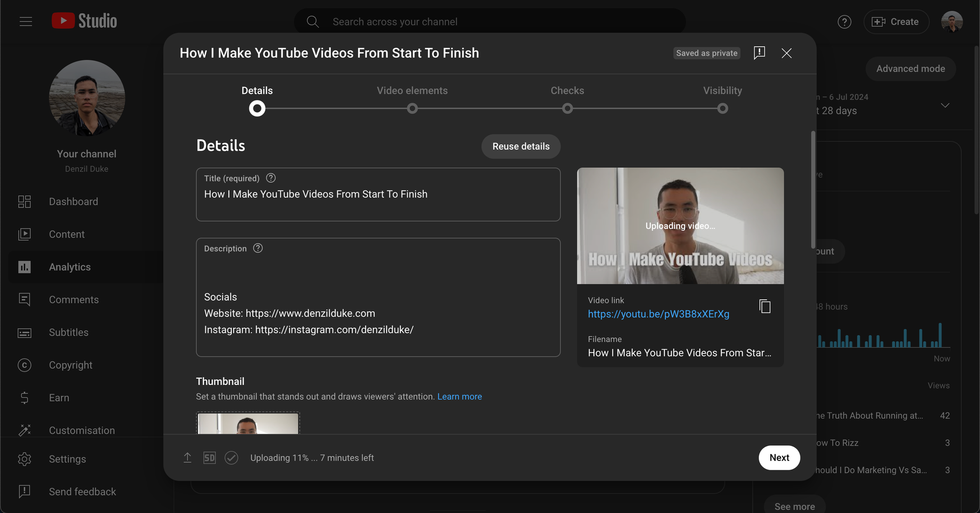Click the YouTube Studio logo

[84, 21]
